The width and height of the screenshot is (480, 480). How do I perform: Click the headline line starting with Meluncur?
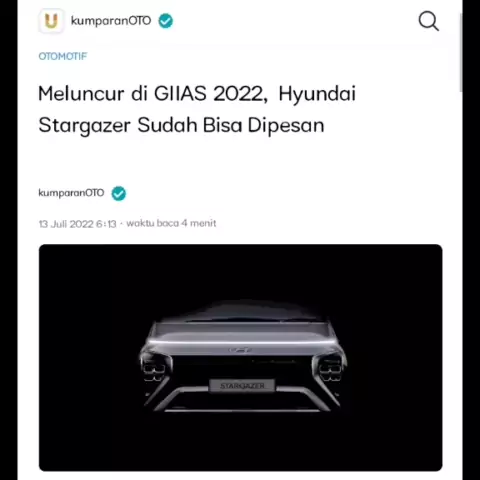click(197, 94)
